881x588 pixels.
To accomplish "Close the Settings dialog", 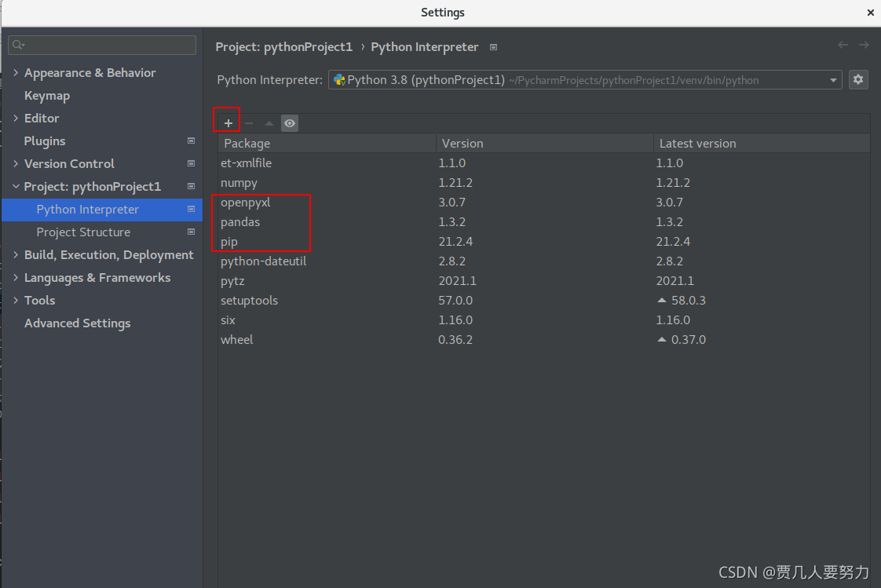I will [x=870, y=13].
